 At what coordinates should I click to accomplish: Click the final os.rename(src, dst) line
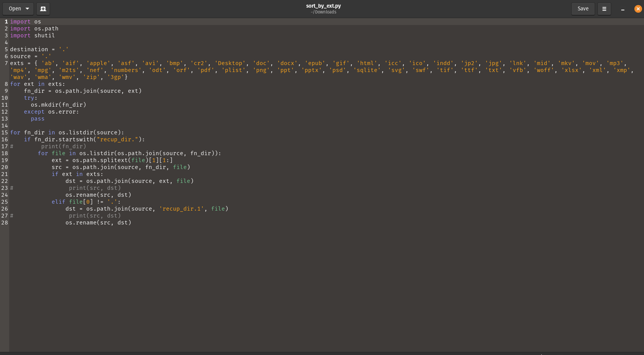click(98, 223)
